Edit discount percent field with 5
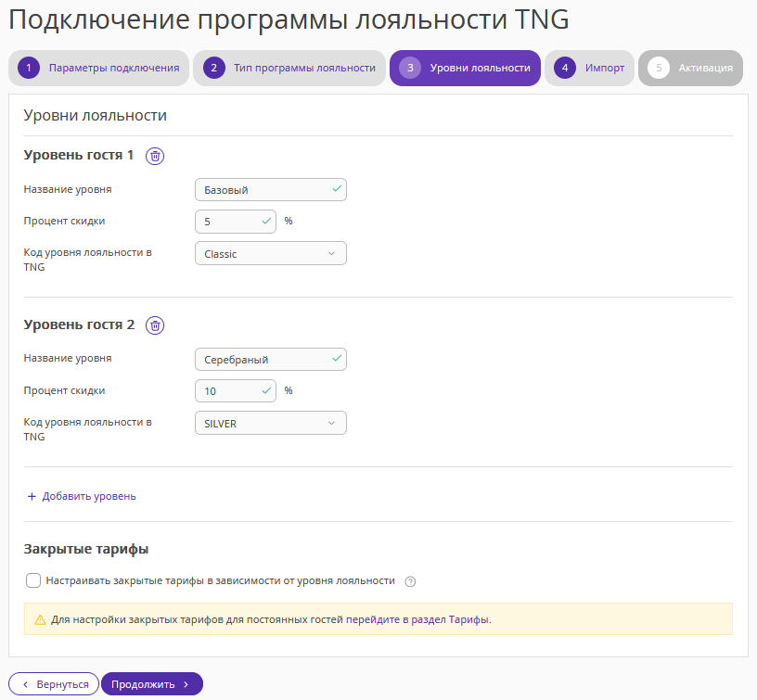 pos(236,222)
